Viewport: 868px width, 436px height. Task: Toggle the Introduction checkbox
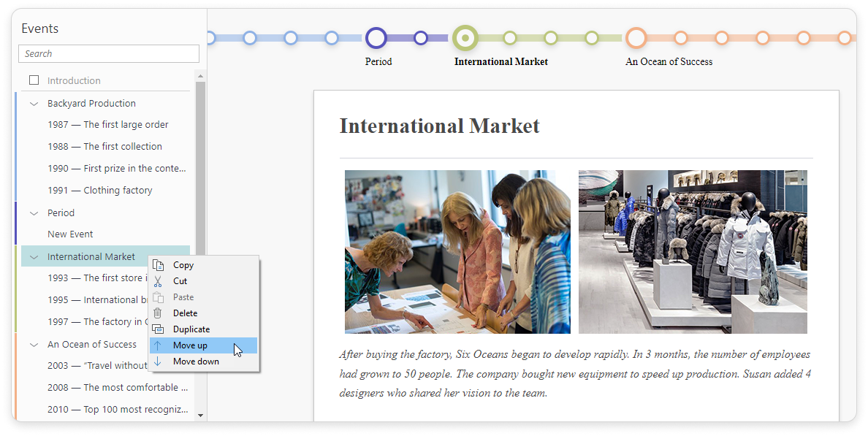[34, 80]
